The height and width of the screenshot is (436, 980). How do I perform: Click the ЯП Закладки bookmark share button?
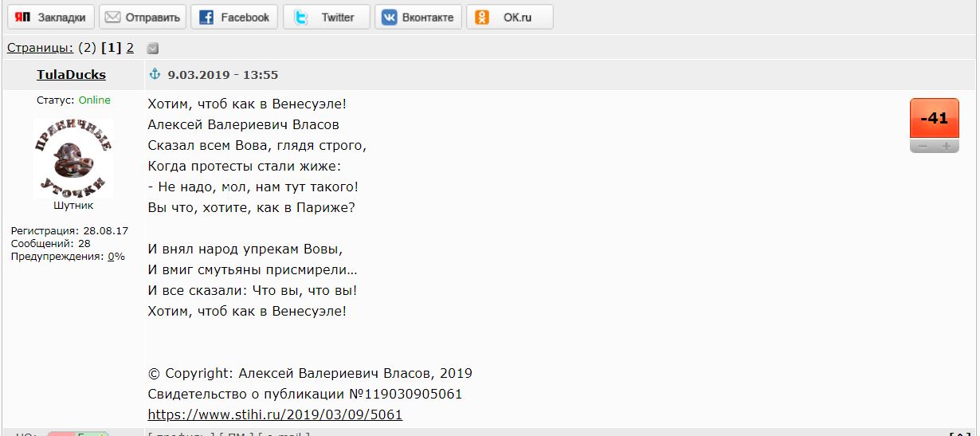tap(50, 18)
